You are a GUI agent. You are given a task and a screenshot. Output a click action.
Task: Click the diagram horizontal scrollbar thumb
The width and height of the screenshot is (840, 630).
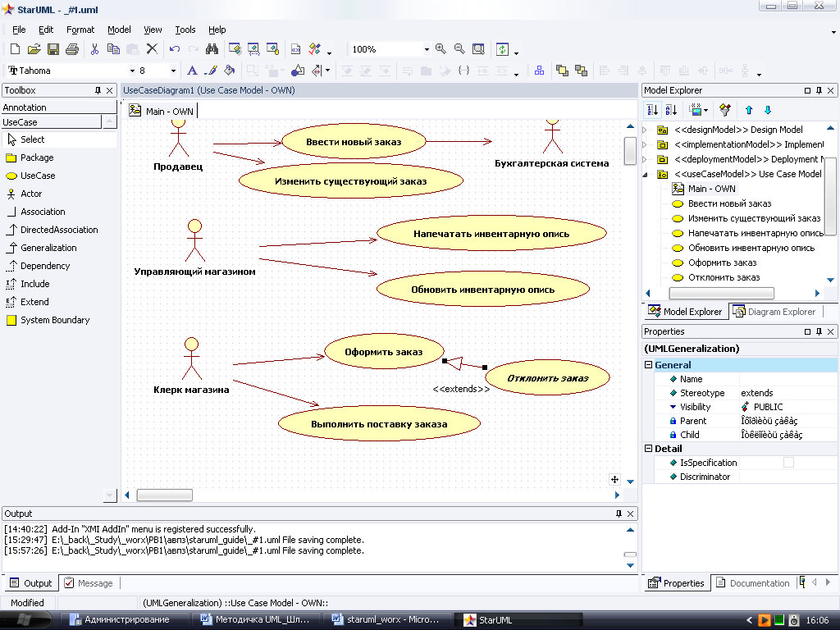[164, 495]
